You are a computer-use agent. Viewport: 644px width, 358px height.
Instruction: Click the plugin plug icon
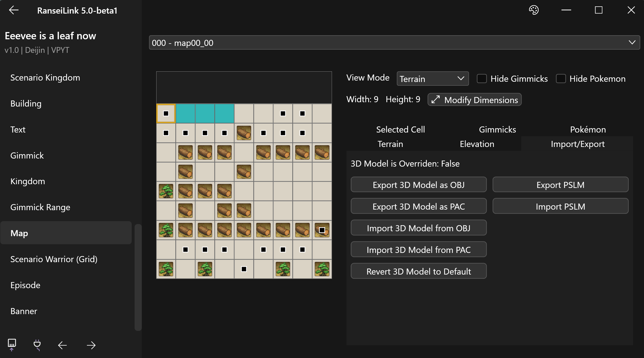click(x=37, y=345)
